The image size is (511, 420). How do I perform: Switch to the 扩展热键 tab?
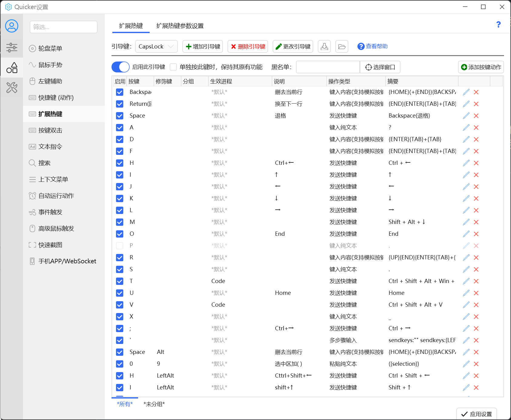(131, 26)
